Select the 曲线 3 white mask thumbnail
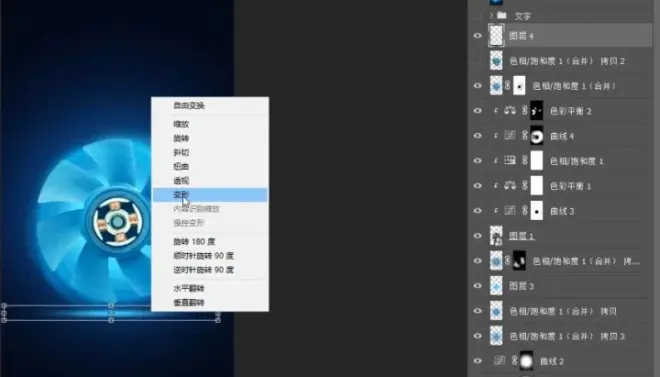 537,210
